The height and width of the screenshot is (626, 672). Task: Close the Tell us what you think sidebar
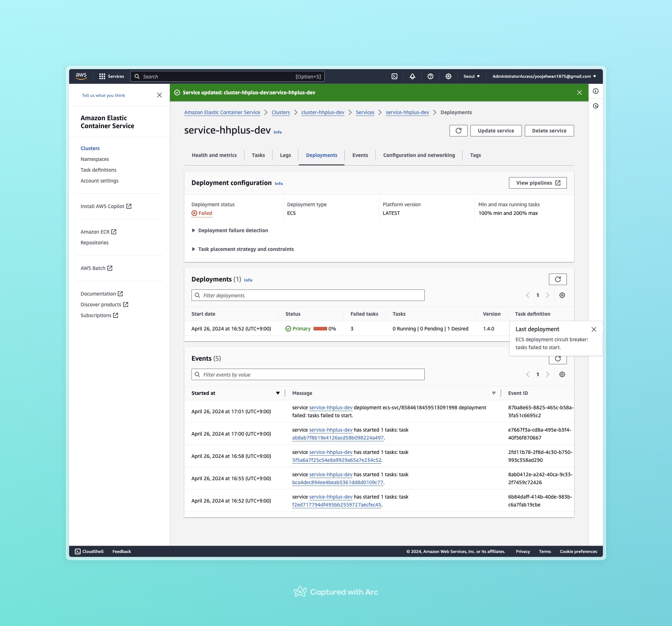(159, 95)
